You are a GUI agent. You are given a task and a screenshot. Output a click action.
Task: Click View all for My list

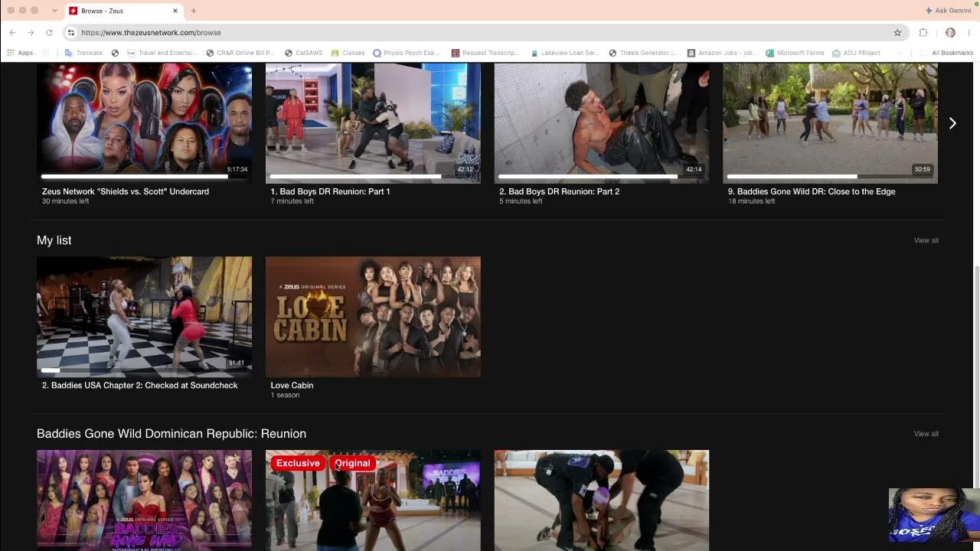[926, 240]
